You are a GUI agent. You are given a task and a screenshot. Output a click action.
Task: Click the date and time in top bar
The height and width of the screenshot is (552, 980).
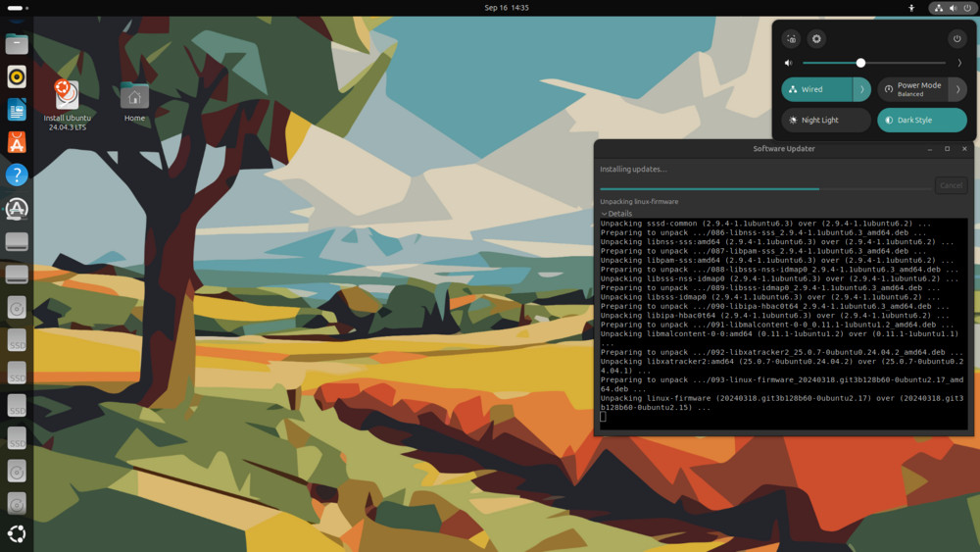coord(507,8)
